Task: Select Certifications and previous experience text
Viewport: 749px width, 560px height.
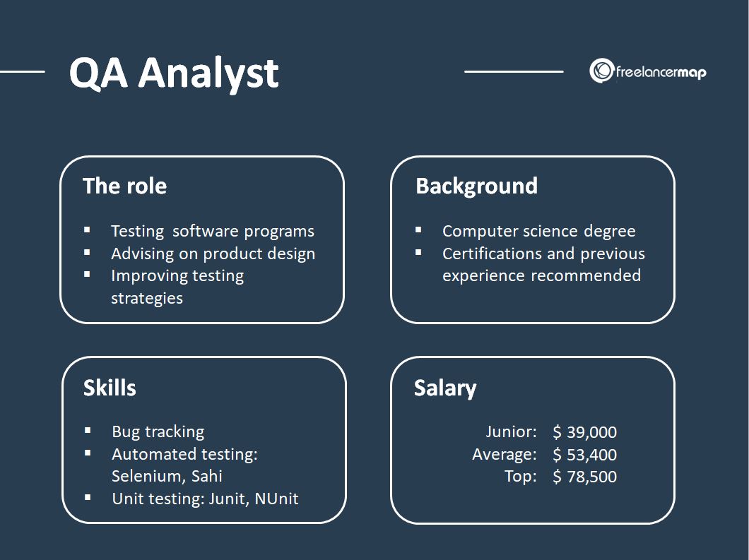Action: coord(543,265)
